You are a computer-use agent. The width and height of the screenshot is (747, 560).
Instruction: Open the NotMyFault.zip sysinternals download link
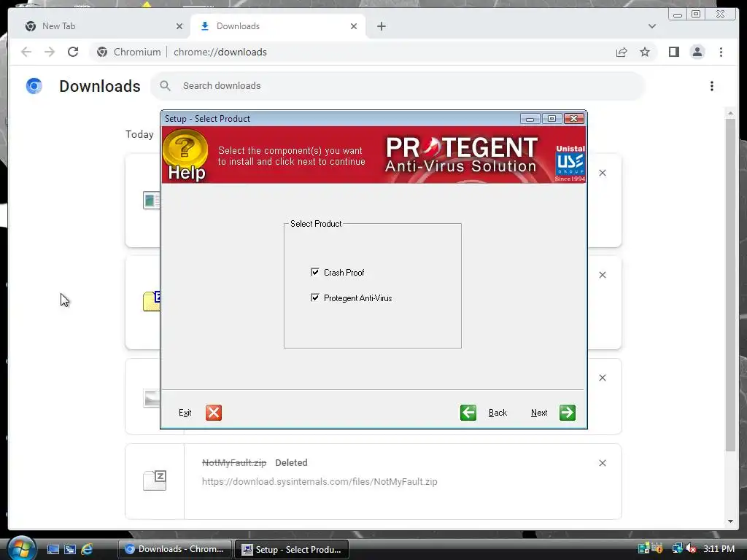320,481
